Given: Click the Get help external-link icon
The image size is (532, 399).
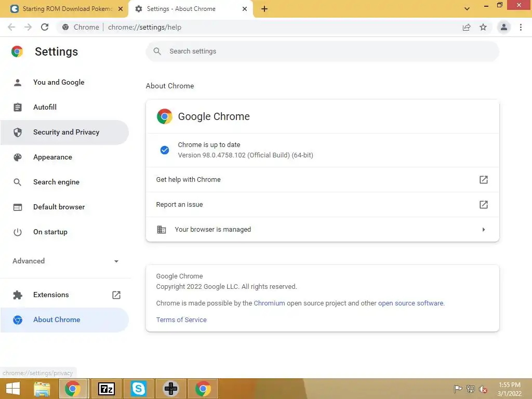Looking at the screenshot, I should [484, 179].
